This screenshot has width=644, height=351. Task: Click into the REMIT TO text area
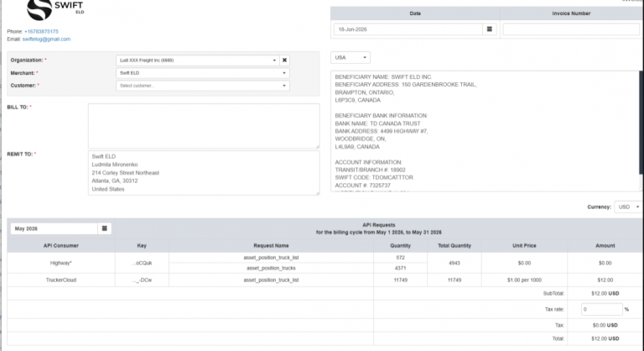click(x=204, y=173)
